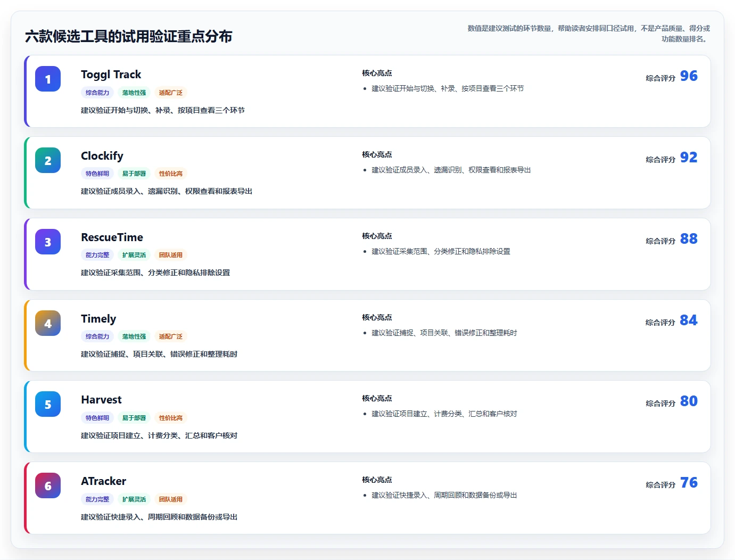Click 综合评分 label in RescueTime card

pos(660,241)
